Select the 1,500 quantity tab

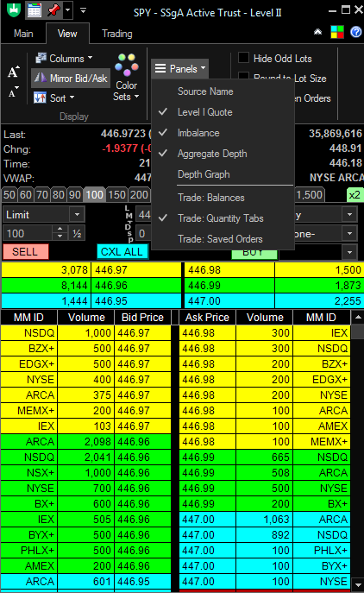coord(309,195)
